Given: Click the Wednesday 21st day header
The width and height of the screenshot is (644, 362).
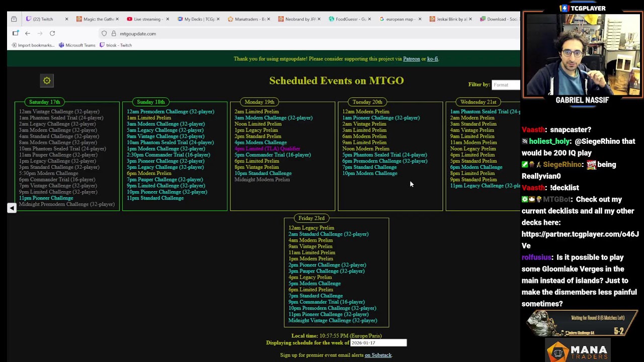Looking at the screenshot, I should [x=478, y=102].
